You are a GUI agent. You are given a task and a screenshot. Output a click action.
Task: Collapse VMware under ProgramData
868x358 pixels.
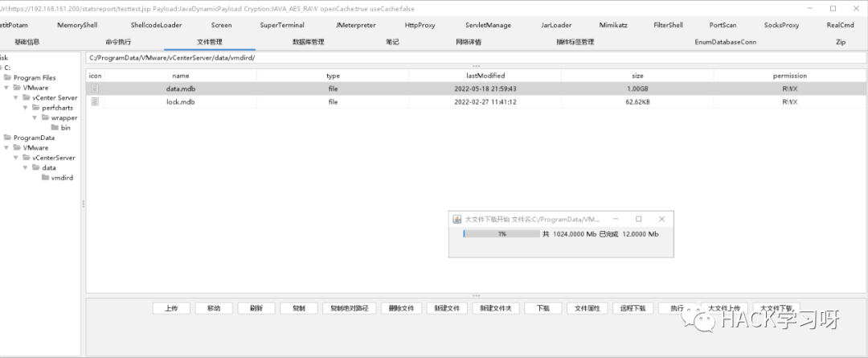tap(6, 147)
